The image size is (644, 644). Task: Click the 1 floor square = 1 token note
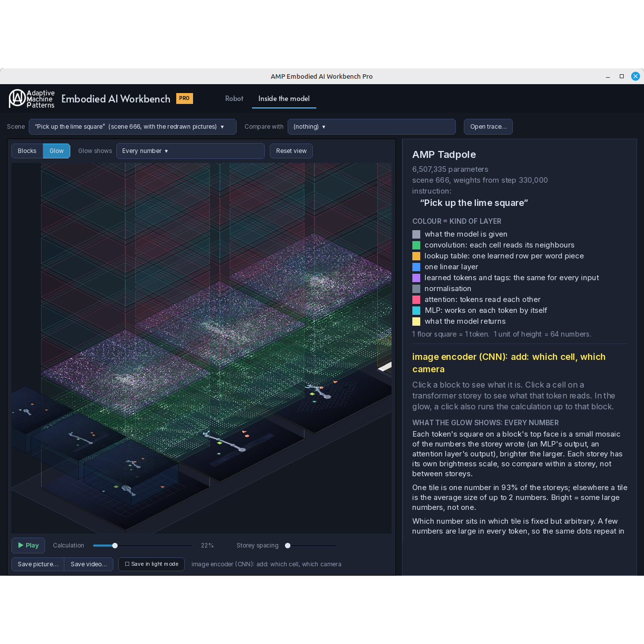(x=502, y=334)
